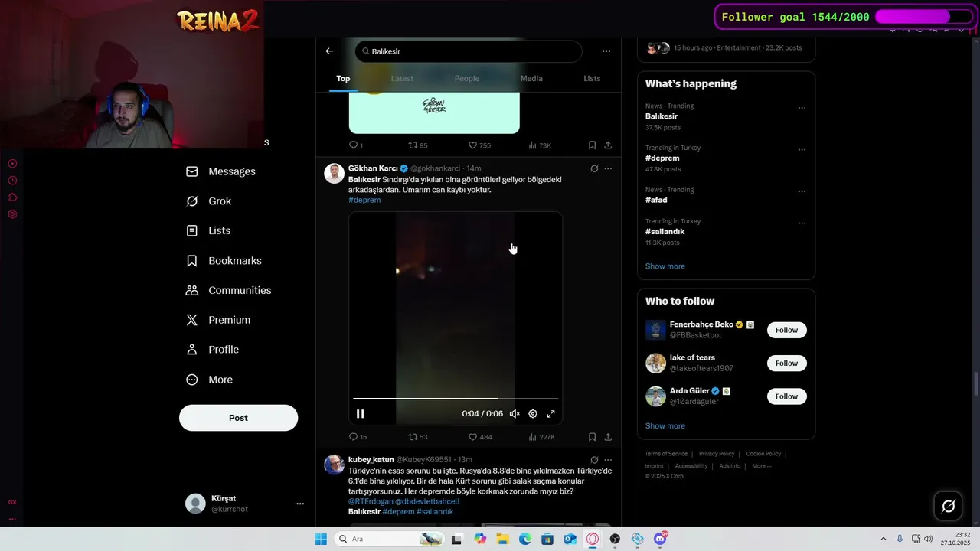This screenshot has height=551, width=980.
Task: Open Bookmarks in the sidebar
Action: [225, 261]
